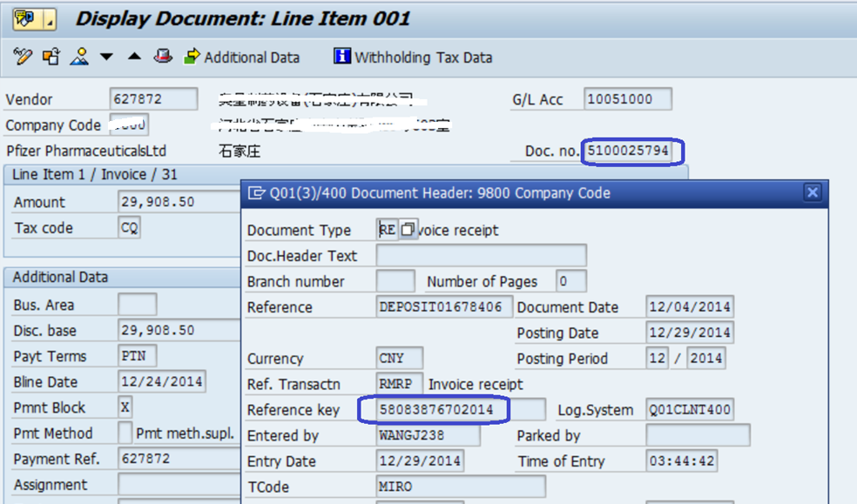Click the 'Pfizer PharmaceuticalsLtd' text
Screen dimensions: 857x504
tap(86, 151)
